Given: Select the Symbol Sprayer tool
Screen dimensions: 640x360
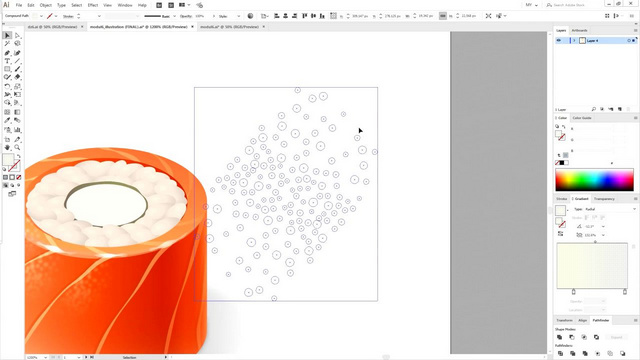Looking at the screenshot, I should click(x=7, y=130).
